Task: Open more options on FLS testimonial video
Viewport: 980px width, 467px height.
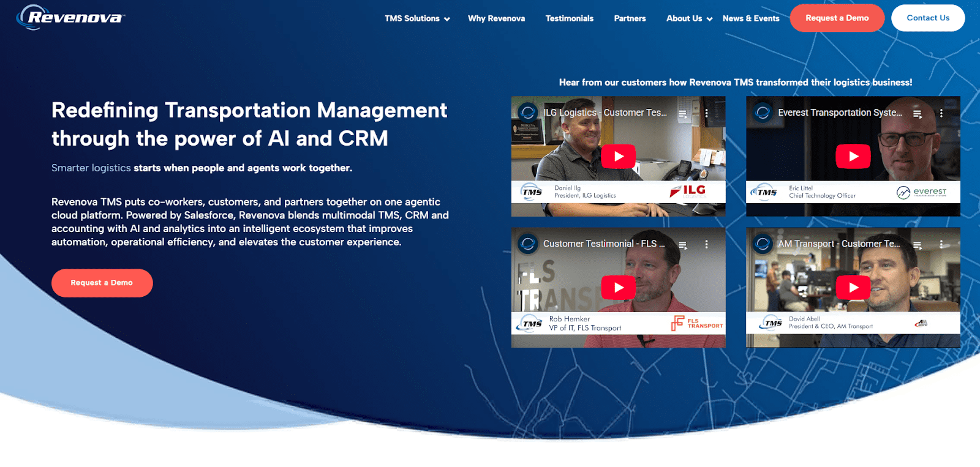Action: tap(706, 244)
